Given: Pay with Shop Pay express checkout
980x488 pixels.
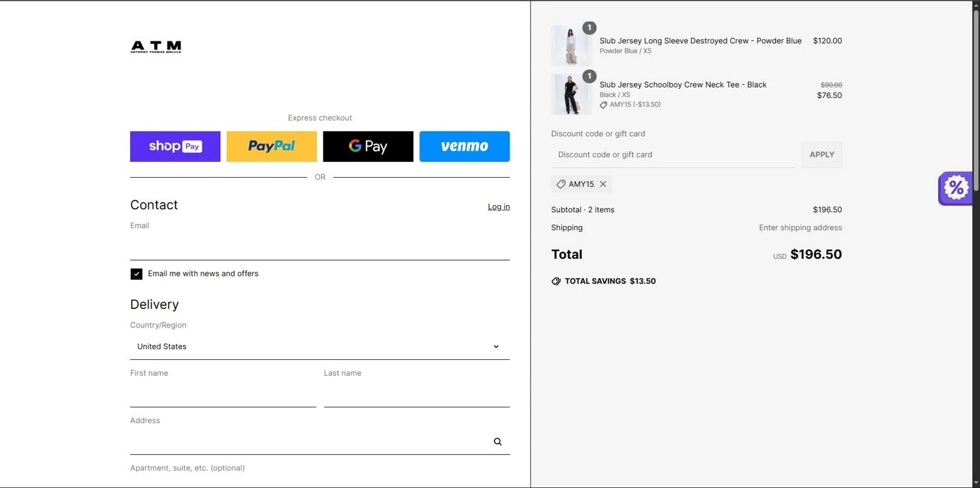Looking at the screenshot, I should click(175, 146).
